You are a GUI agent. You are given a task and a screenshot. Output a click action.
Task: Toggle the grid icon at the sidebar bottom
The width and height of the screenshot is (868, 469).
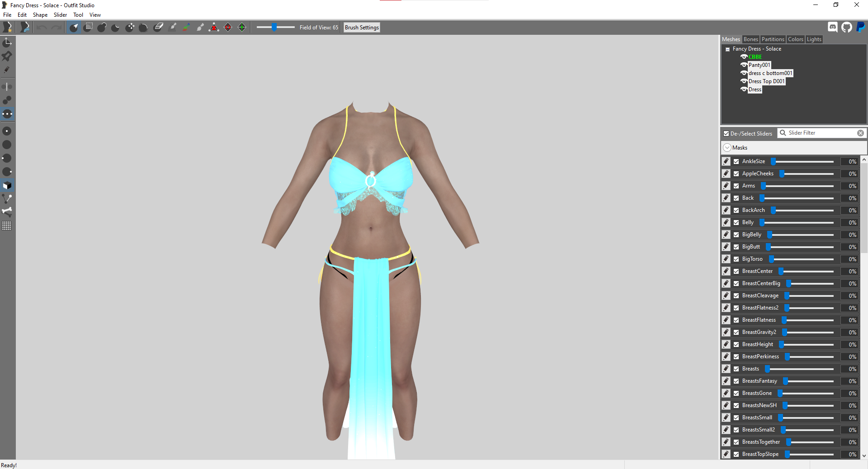click(7, 225)
